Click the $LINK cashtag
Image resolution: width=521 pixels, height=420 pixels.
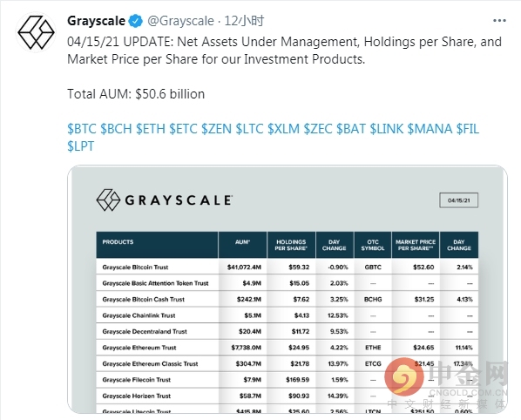[387, 129]
